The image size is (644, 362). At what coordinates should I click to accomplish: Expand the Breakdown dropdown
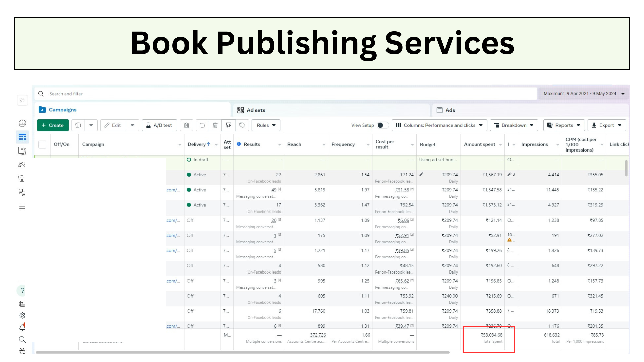coord(514,125)
